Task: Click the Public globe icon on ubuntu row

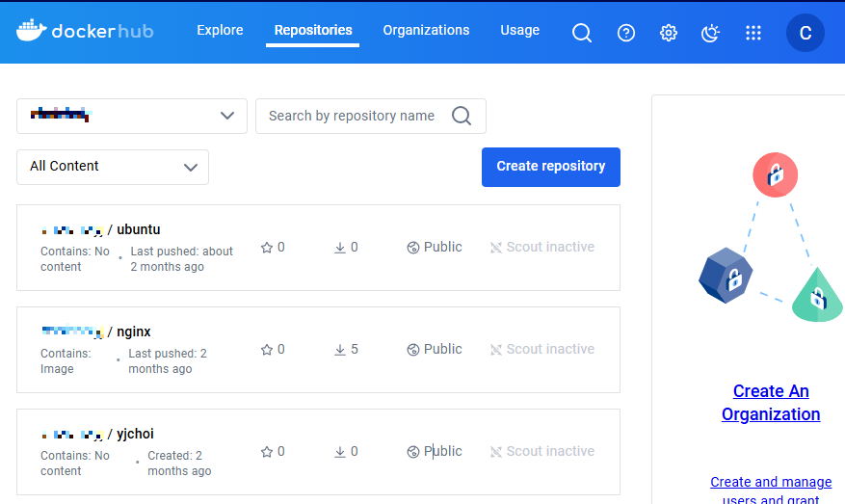Action: tap(412, 248)
